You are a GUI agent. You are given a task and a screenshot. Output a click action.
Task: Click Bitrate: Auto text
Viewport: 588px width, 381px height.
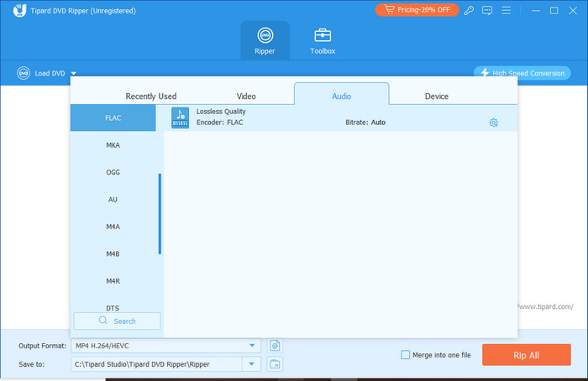365,123
